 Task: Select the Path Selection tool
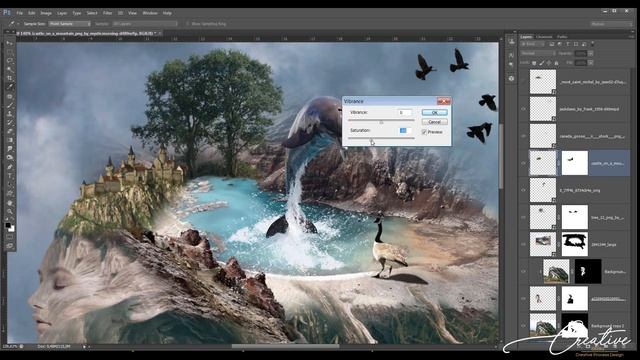click(x=9, y=184)
